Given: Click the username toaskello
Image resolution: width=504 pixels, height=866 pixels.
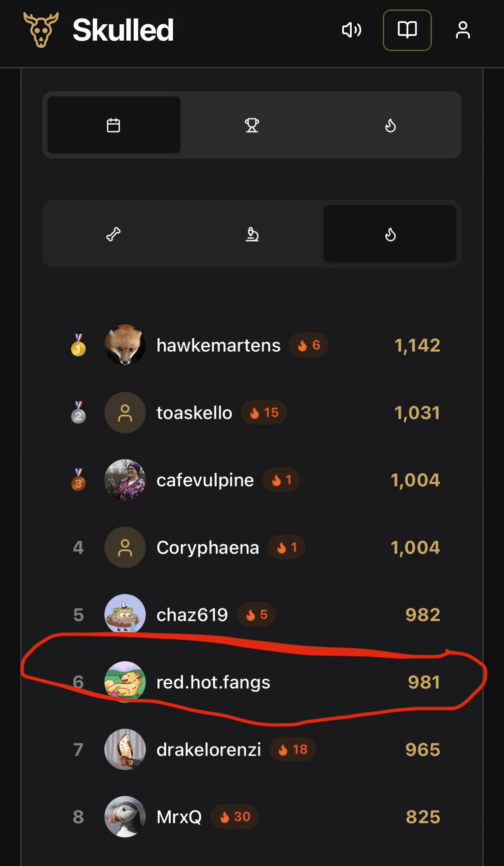Looking at the screenshot, I should click(194, 413).
